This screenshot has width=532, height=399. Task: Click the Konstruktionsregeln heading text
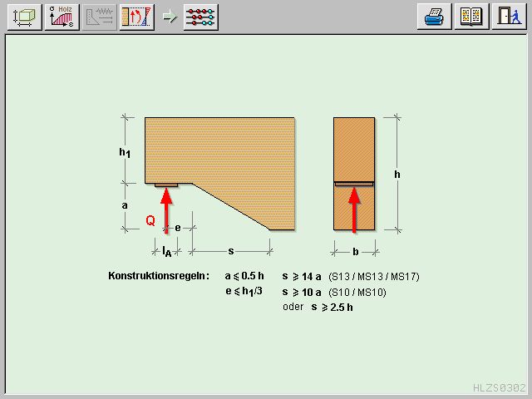click(x=158, y=276)
